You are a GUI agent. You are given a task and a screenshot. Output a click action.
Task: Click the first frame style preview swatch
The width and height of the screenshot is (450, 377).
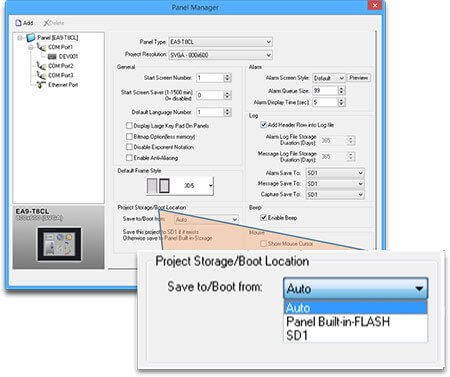click(x=152, y=186)
